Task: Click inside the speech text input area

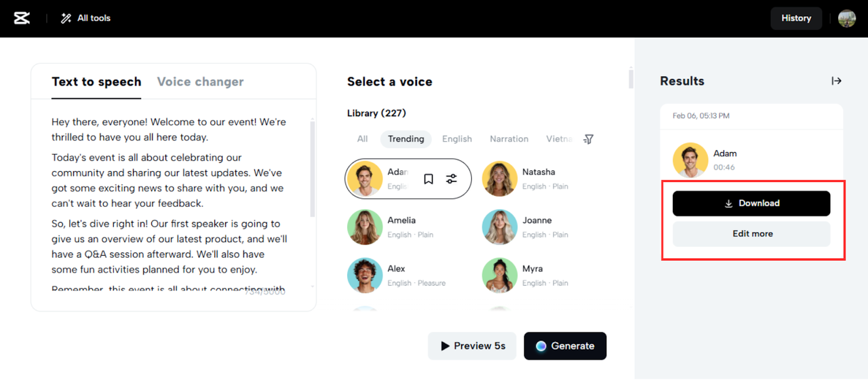Action: (x=170, y=204)
